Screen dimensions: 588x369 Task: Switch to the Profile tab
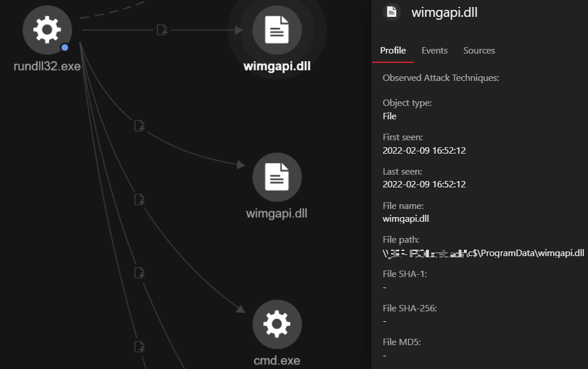(393, 51)
